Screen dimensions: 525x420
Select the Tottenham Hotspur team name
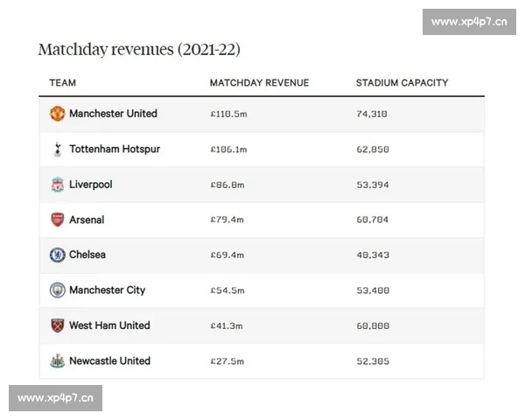coord(115,149)
